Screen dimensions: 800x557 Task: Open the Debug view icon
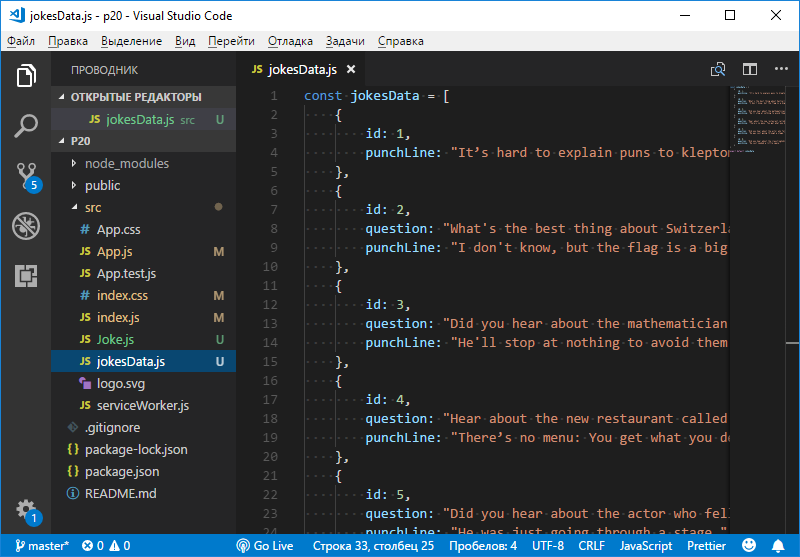coord(26,226)
